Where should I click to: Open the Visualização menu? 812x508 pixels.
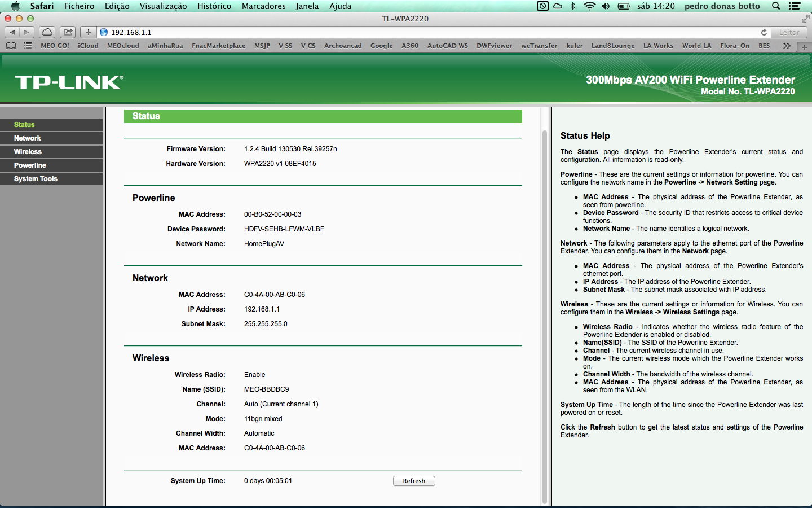pos(164,6)
